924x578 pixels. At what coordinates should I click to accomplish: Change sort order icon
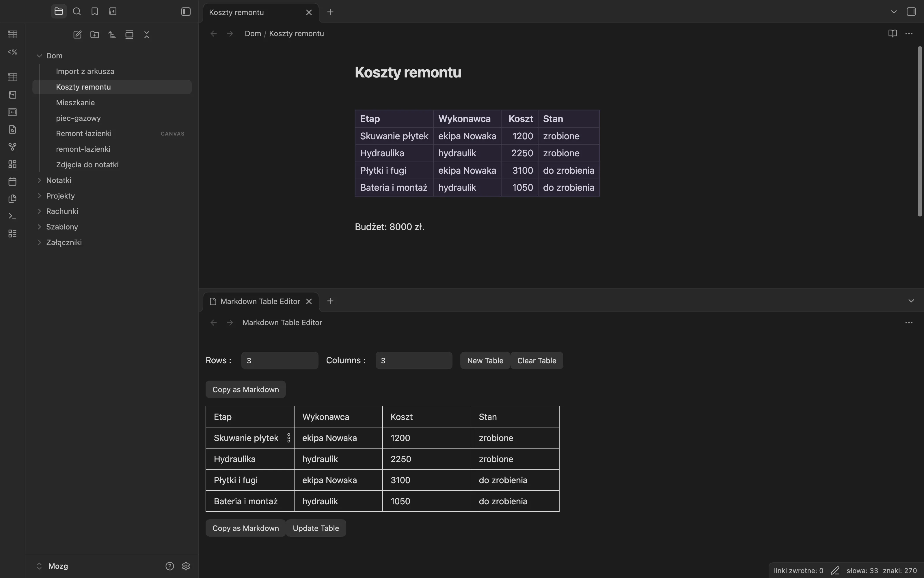point(112,35)
